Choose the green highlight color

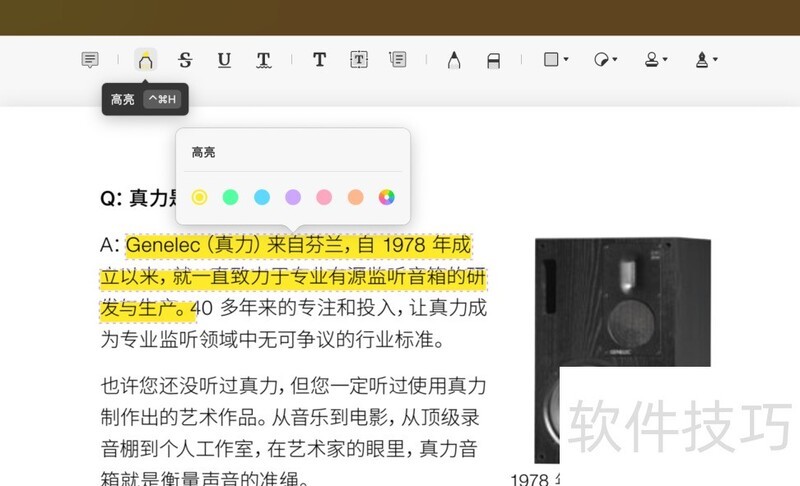pyautogui.click(x=230, y=197)
